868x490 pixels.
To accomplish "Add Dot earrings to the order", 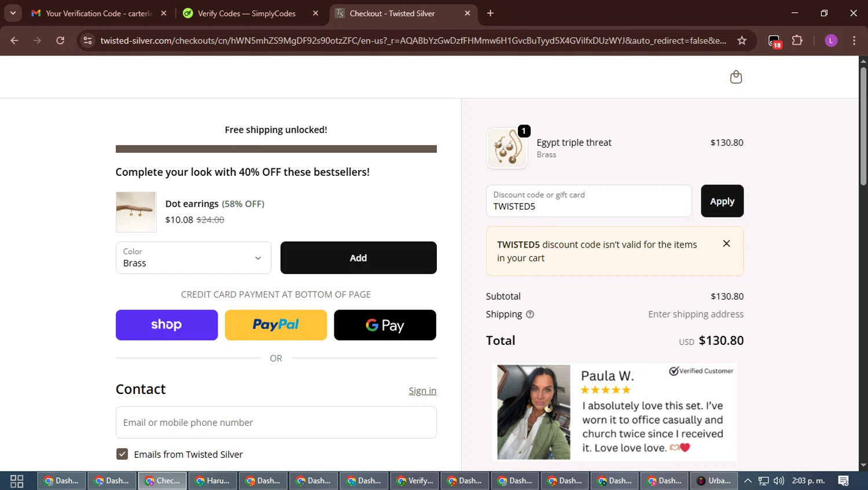I will pos(358,257).
